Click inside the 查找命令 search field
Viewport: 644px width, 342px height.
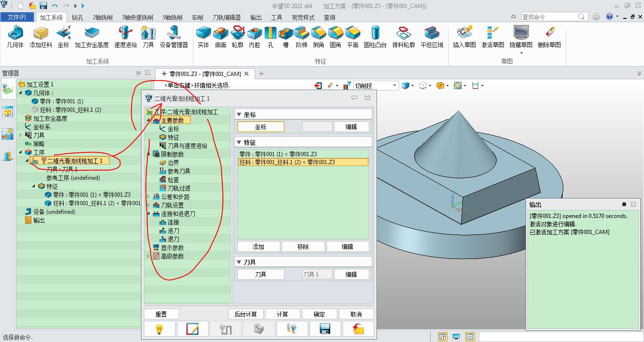(x=552, y=16)
